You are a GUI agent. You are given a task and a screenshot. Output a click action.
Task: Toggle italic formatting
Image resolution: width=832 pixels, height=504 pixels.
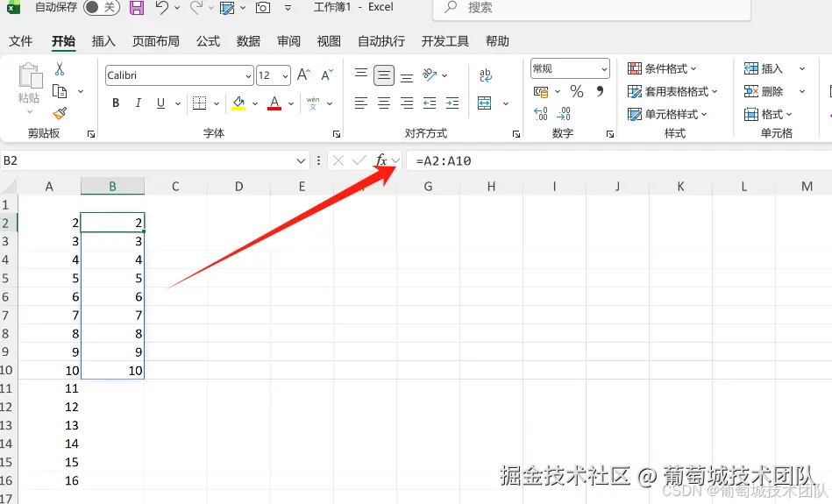tap(138, 103)
